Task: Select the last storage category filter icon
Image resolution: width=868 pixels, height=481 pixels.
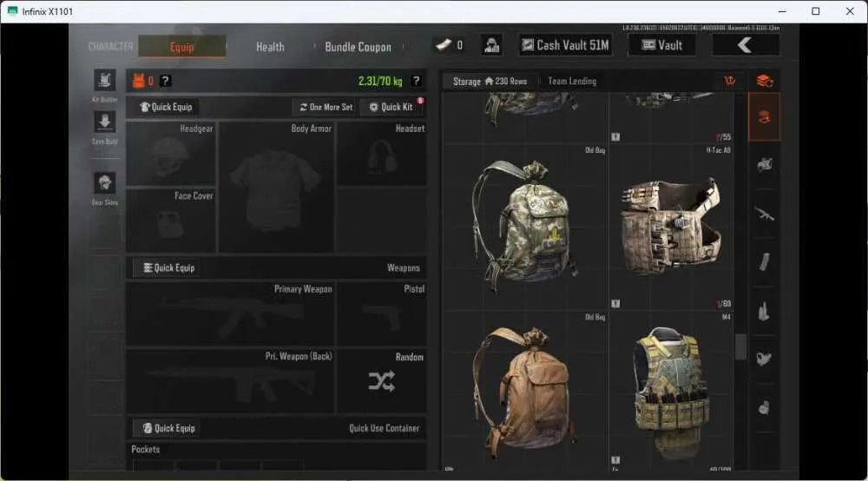Action: click(765, 408)
